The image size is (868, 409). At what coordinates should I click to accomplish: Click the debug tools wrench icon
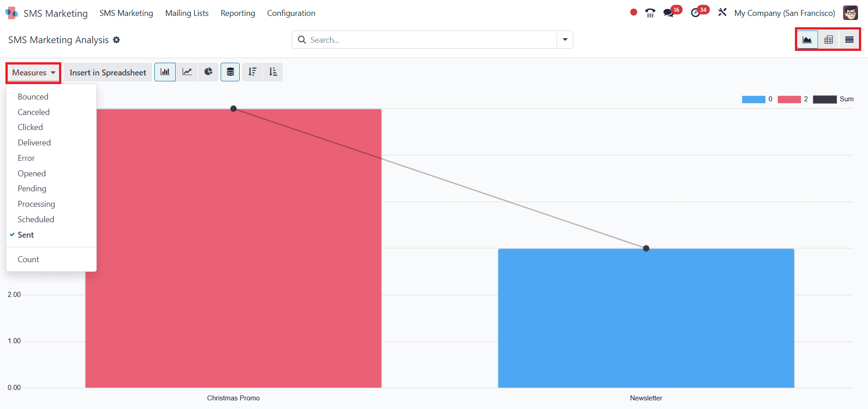pyautogui.click(x=722, y=13)
